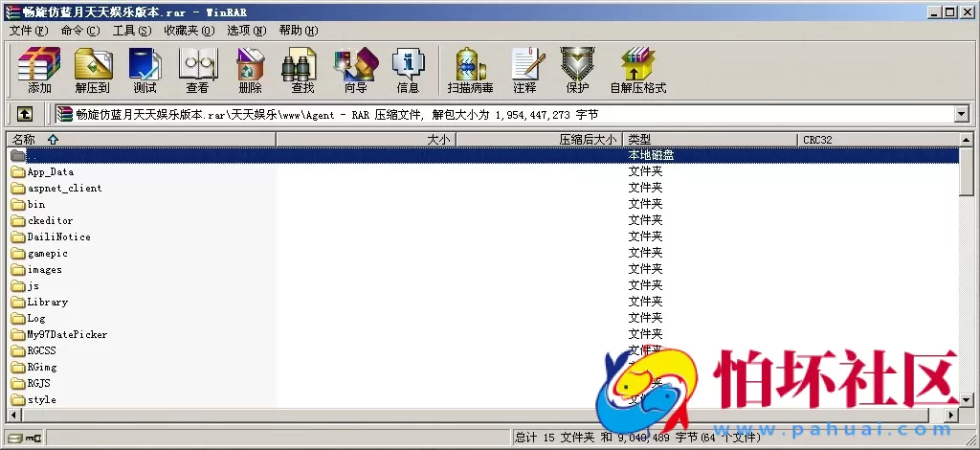Go up one level with arrow button
980x450 pixels.
click(x=24, y=114)
